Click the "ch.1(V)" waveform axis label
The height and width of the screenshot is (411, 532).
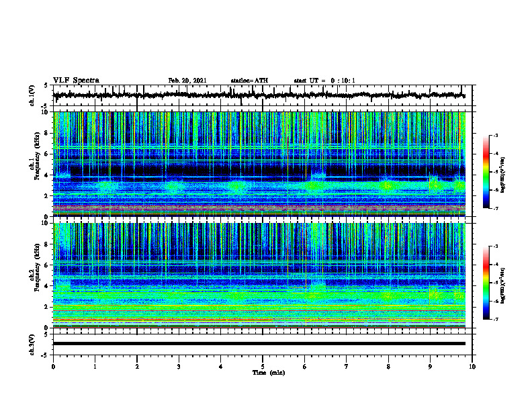tap(32, 95)
